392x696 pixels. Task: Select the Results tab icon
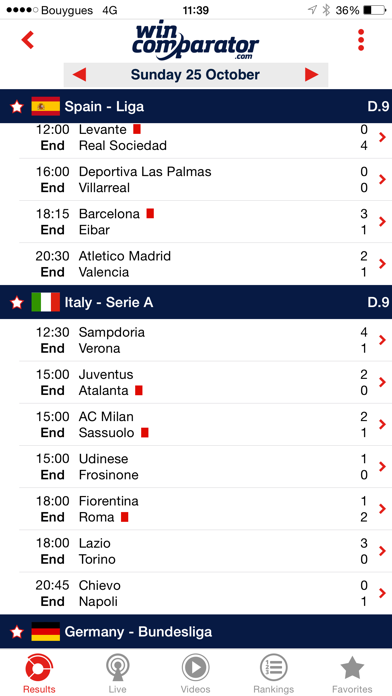[39, 668]
